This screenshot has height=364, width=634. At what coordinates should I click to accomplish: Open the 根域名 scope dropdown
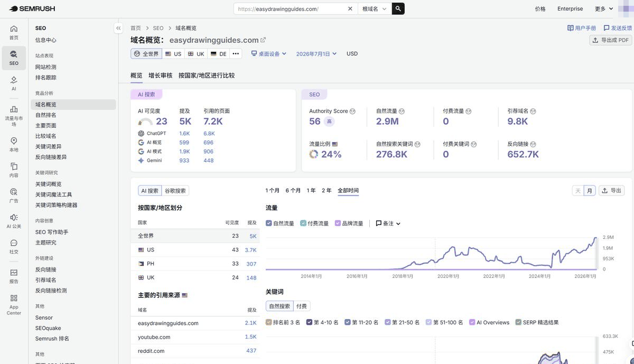pos(375,9)
